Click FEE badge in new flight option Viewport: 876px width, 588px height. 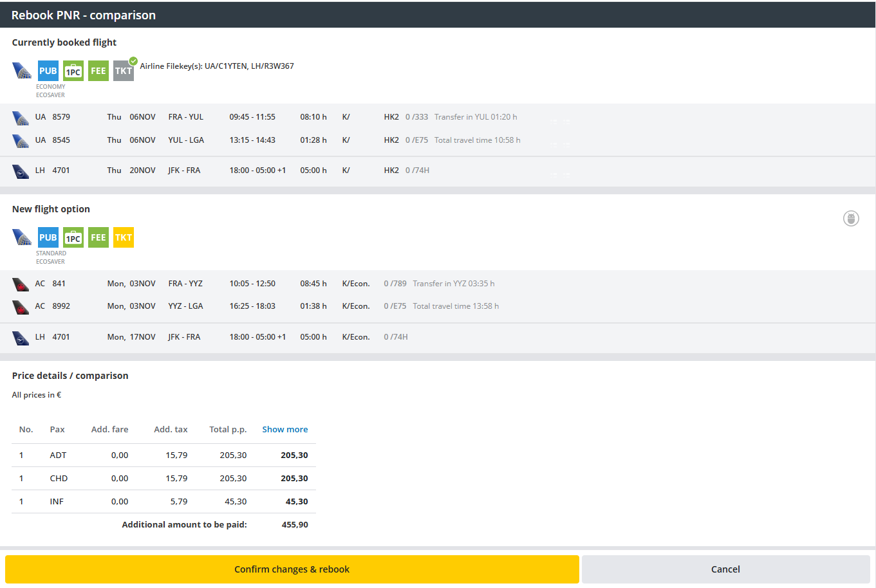[98, 237]
